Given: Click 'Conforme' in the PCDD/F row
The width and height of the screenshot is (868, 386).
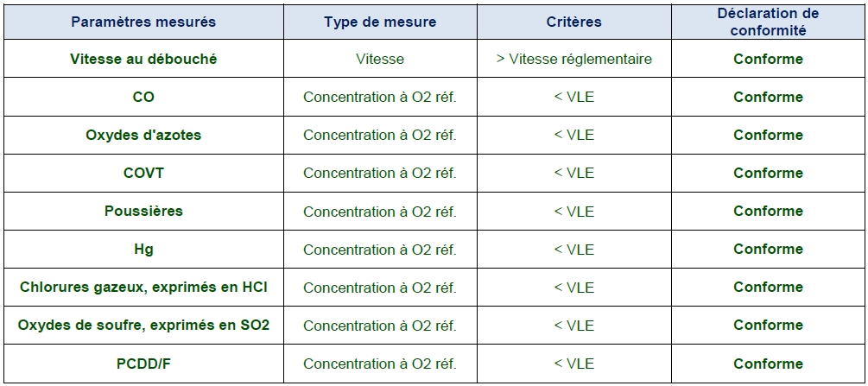Looking at the screenshot, I should coord(768,364).
